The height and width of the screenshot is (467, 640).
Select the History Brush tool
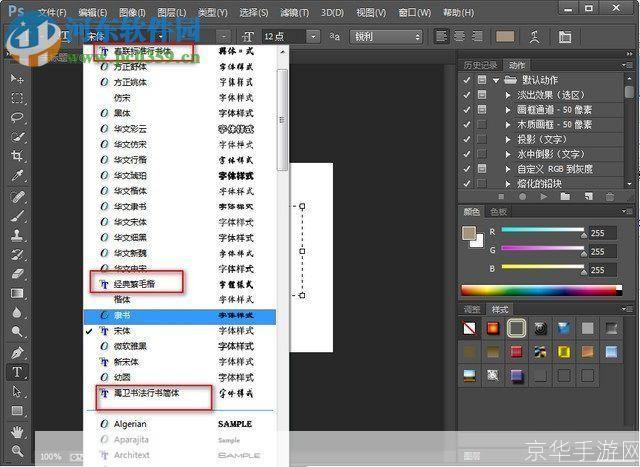[17, 255]
